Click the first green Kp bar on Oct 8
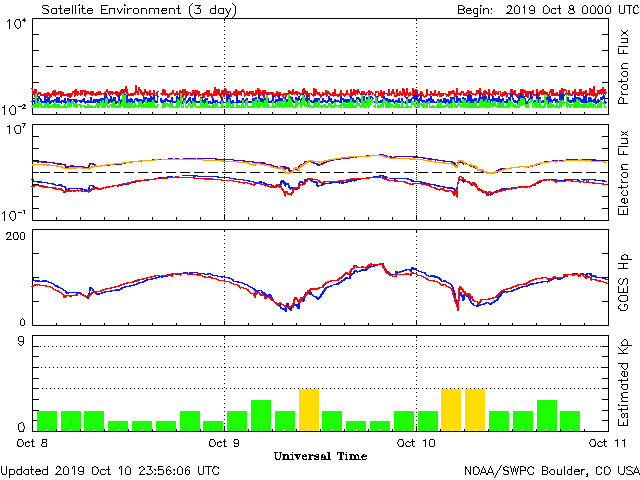This screenshot has width=640, height=480. 47,421
